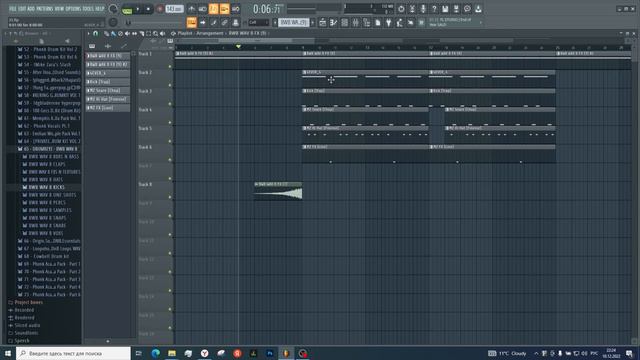Screen dimensions: 640x360
Task: Toggle the playlist magnet snap icon
Action: 96,33
